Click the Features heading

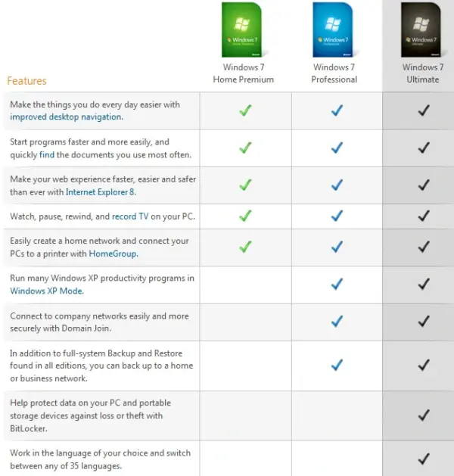click(26, 81)
